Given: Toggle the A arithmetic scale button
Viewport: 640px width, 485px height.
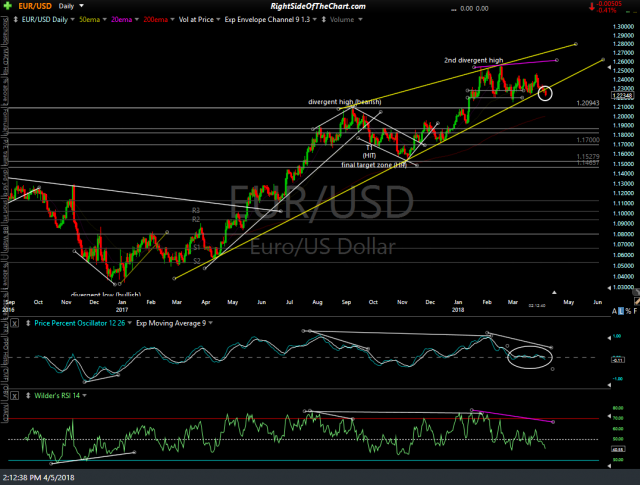Looking at the screenshot, I should click(x=614, y=311).
